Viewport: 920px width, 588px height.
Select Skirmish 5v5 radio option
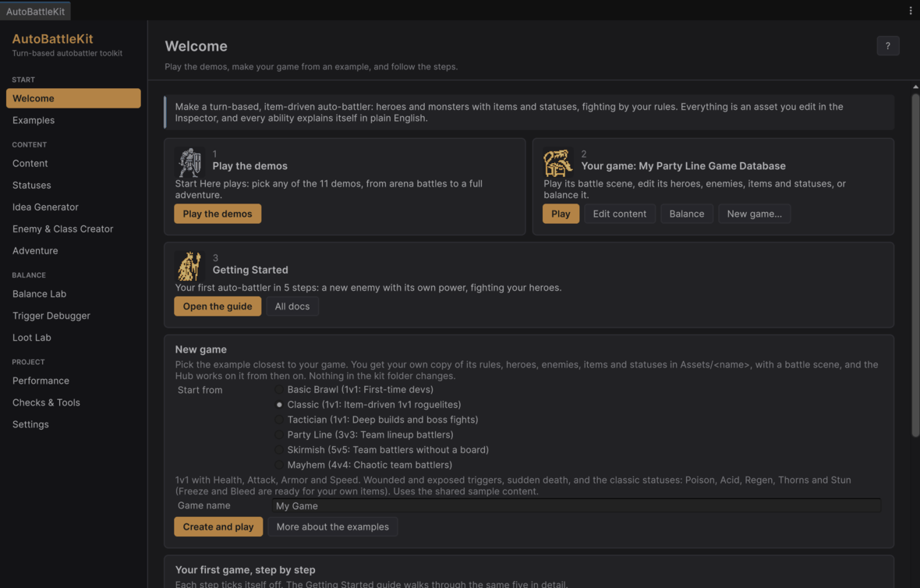279,450
